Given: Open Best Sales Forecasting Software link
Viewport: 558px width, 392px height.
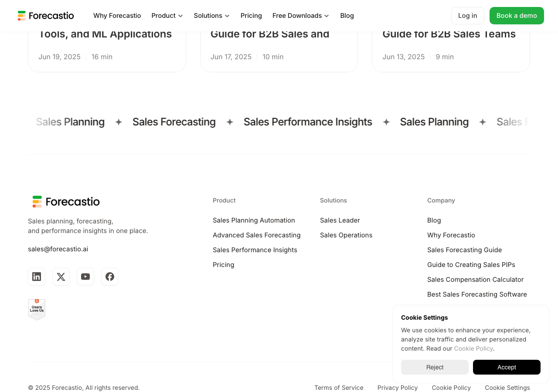Looking at the screenshot, I should click(x=477, y=294).
